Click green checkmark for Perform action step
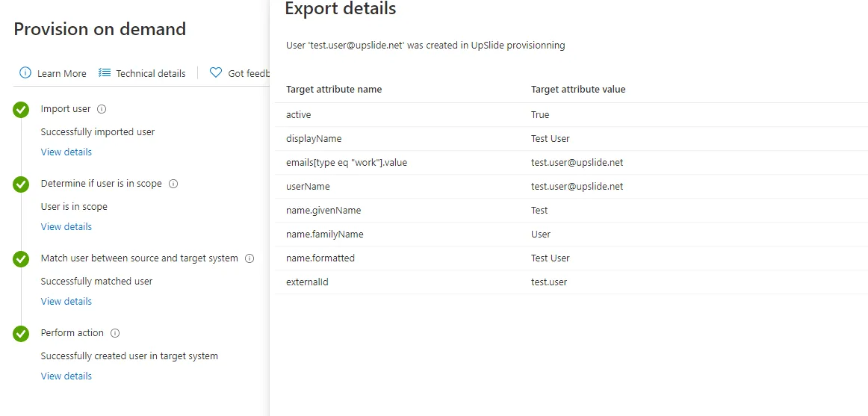Image resolution: width=868 pixels, height=416 pixels. [21, 334]
